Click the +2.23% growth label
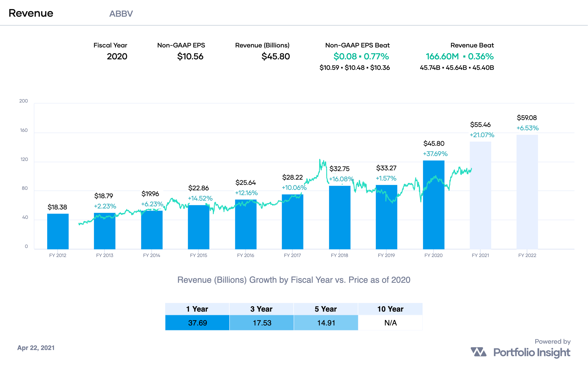 (x=105, y=206)
